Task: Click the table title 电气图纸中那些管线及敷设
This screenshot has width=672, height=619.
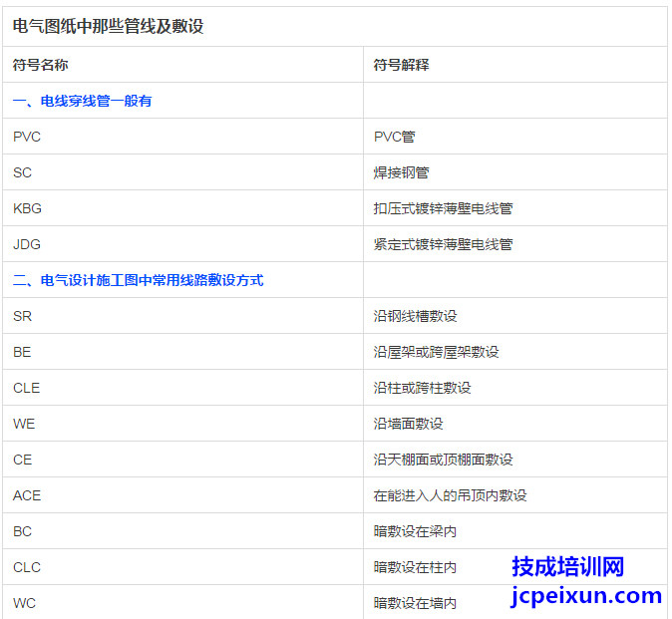Action: [x=108, y=27]
